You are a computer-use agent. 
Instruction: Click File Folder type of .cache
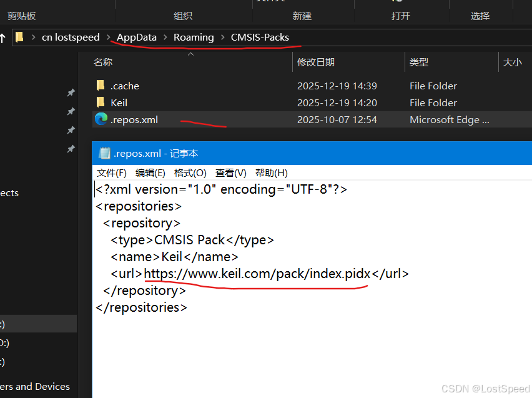433,86
